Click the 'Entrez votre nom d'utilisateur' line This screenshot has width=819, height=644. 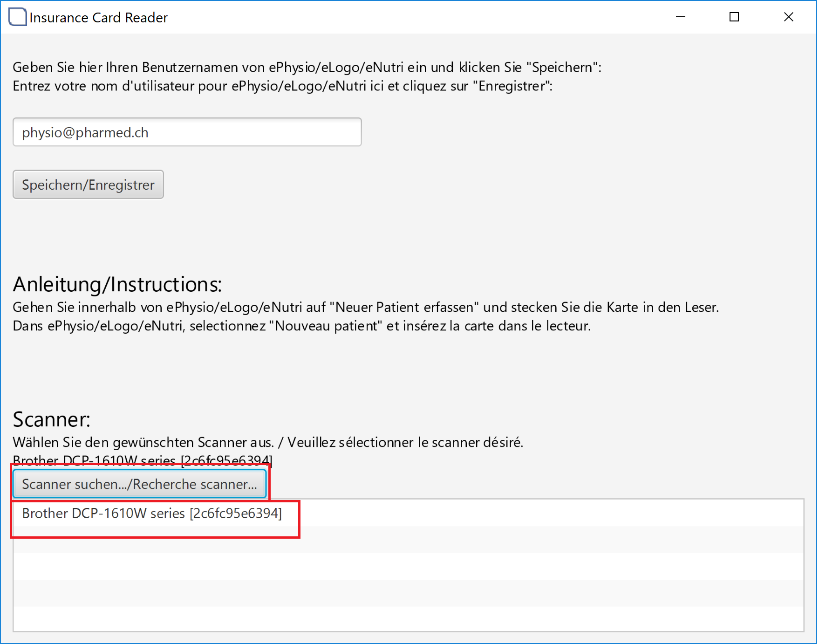(x=283, y=86)
